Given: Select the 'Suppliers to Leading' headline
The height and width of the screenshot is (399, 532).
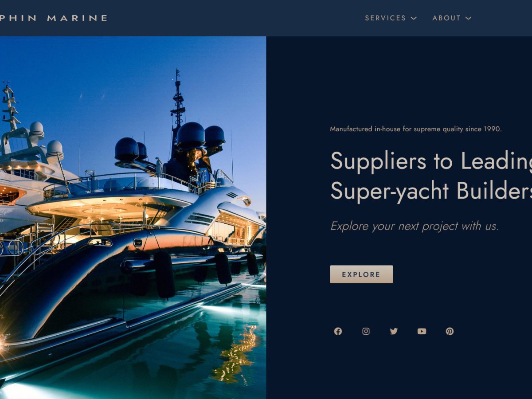Looking at the screenshot, I should click(431, 161).
